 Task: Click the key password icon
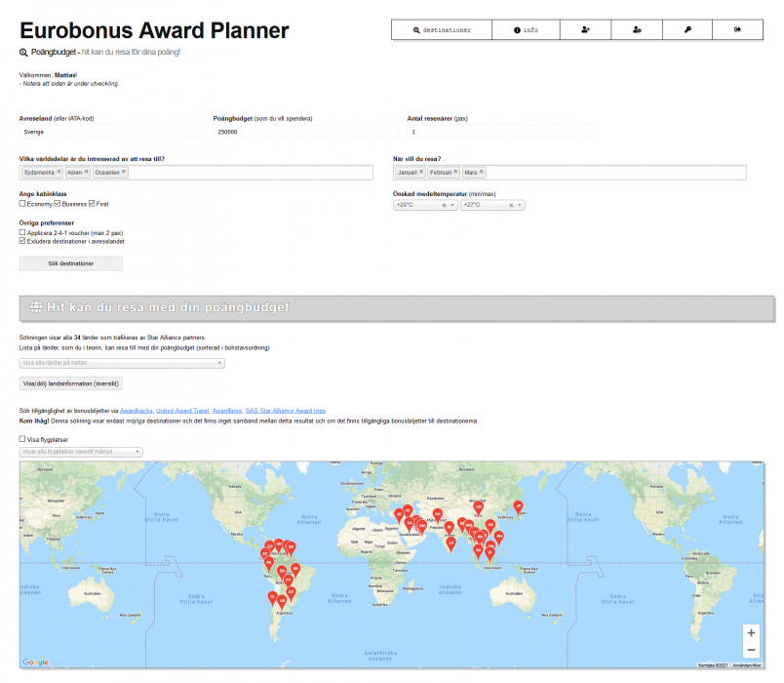point(687,30)
